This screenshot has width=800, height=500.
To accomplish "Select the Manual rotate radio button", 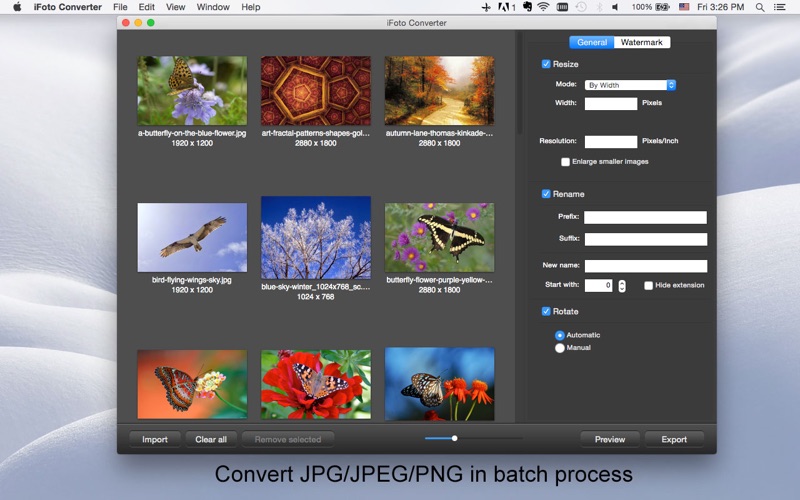I will (560, 348).
